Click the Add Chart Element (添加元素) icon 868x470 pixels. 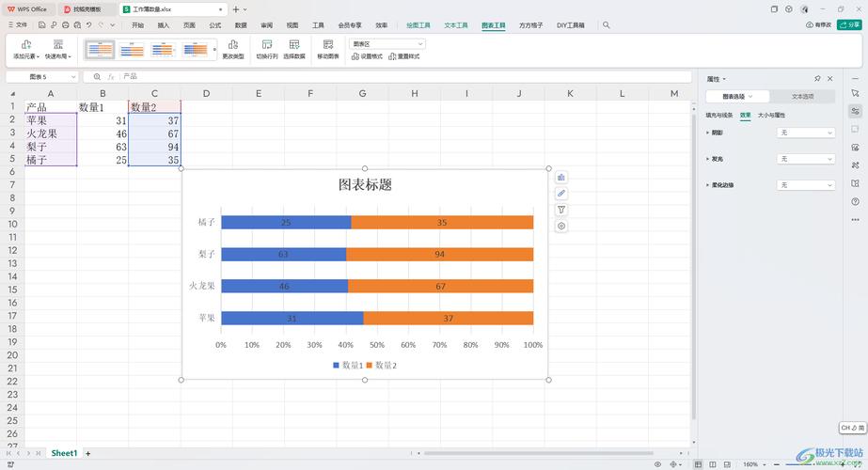(x=26, y=45)
